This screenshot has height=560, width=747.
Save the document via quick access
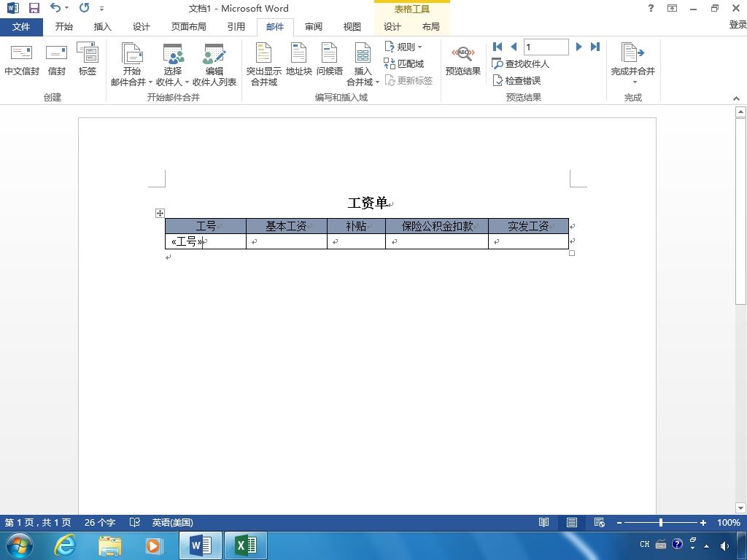pos(34,7)
